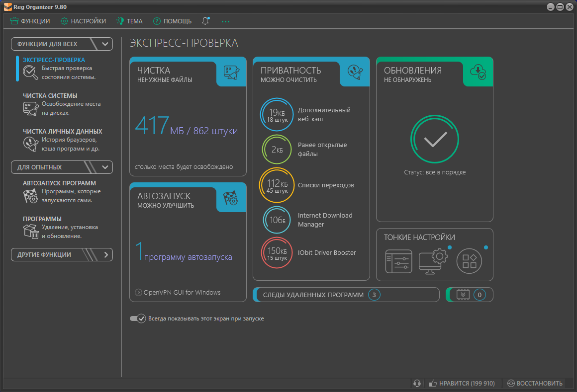Click the green update status checkmark circle

(x=435, y=139)
